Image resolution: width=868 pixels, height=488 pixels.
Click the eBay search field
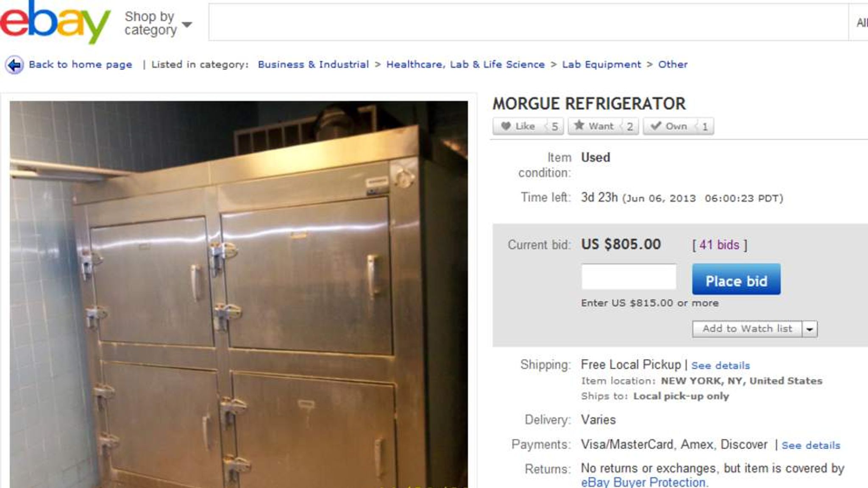pos(529,22)
